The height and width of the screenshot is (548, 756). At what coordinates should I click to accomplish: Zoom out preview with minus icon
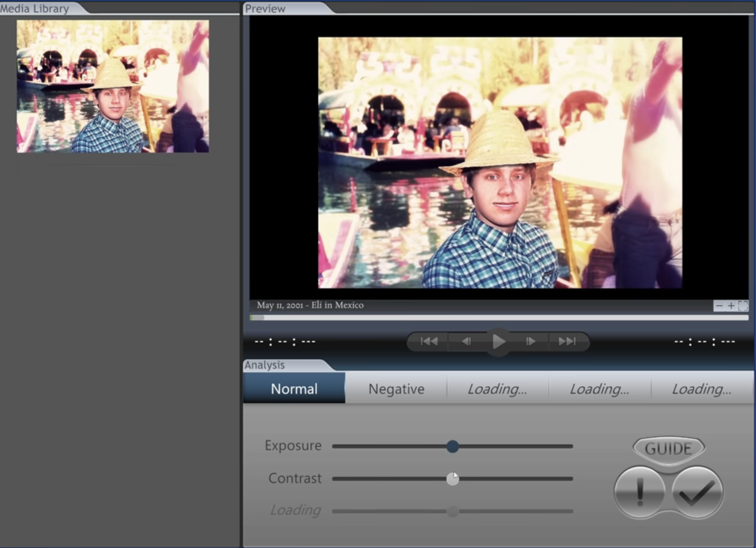(719, 306)
